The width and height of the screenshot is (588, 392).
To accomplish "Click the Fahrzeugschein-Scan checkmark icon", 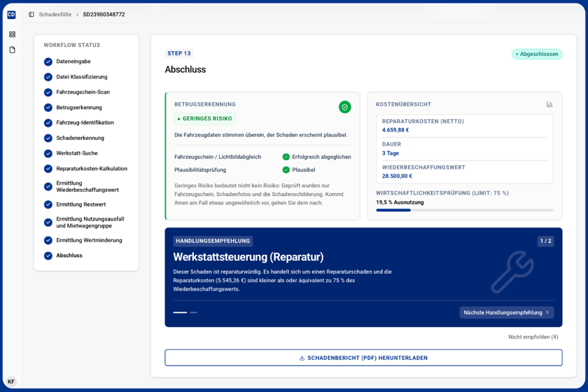I will point(48,92).
